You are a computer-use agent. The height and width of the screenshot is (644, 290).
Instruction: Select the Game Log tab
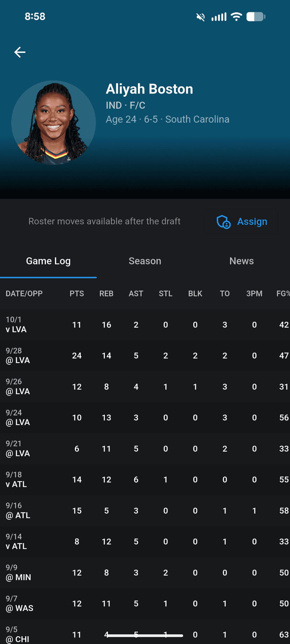click(x=48, y=261)
